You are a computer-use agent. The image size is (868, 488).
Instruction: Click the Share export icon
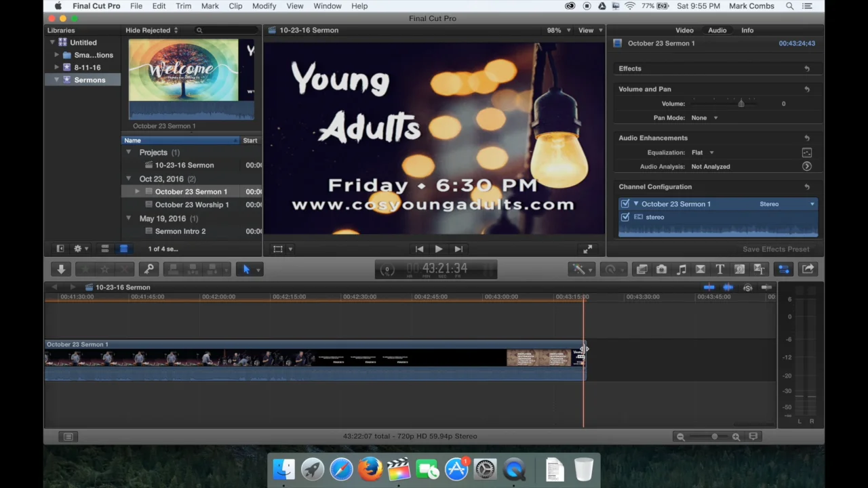(808, 269)
